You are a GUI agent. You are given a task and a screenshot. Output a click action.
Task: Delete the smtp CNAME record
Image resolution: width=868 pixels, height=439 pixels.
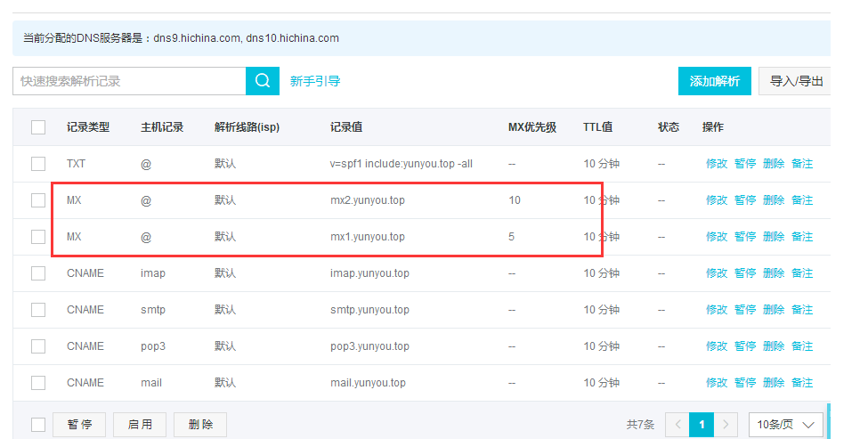point(774,310)
